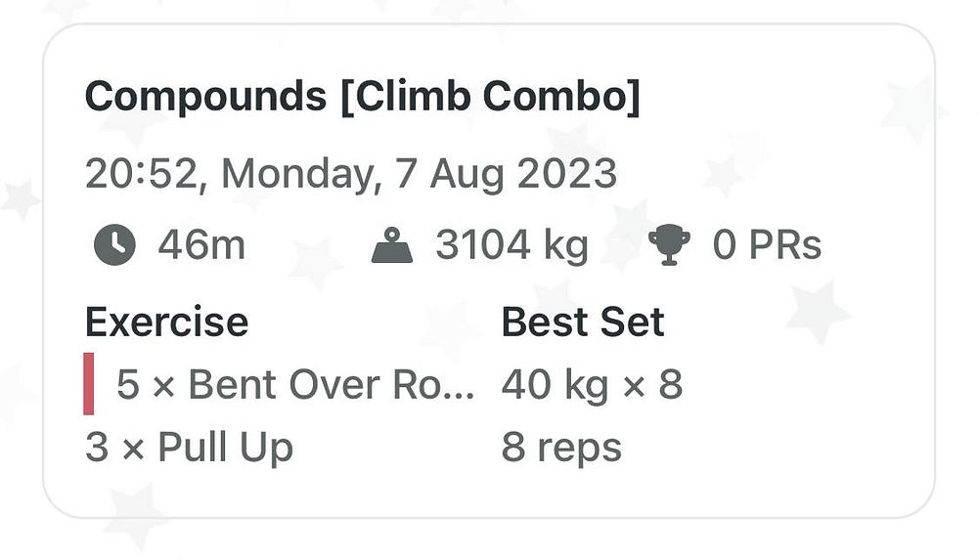This screenshot has height=560, width=978.
Task: Click the Best Set column header
Action: [583, 322]
